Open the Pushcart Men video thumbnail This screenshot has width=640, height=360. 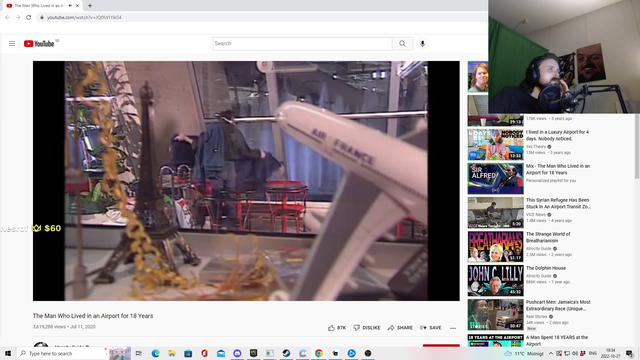tap(496, 314)
